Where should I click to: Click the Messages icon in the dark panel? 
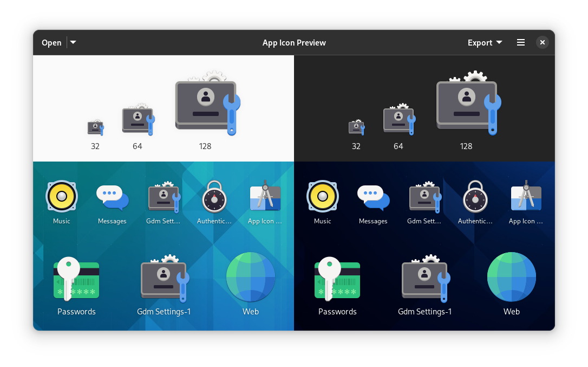pyautogui.click(x=373, y=196)
